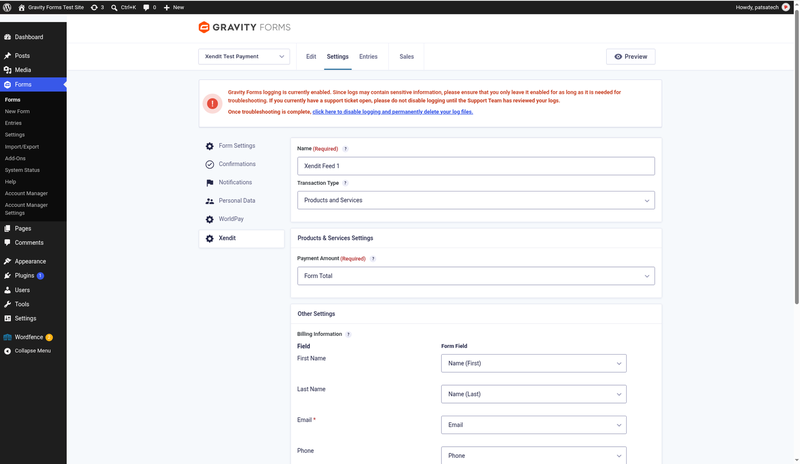Open the updates icon with count 3

(94, 7)
